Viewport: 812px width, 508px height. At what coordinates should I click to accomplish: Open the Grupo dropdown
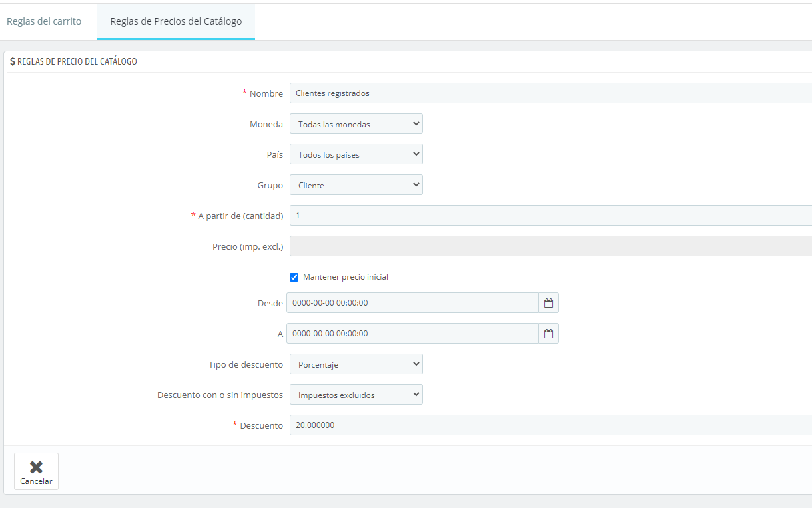(x=356, y=185)
